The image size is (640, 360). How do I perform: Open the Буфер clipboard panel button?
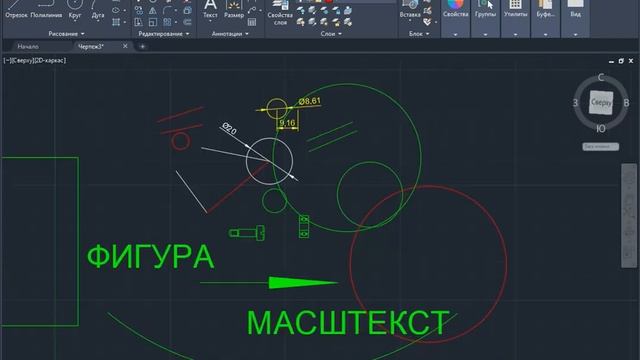pos(545,9)
